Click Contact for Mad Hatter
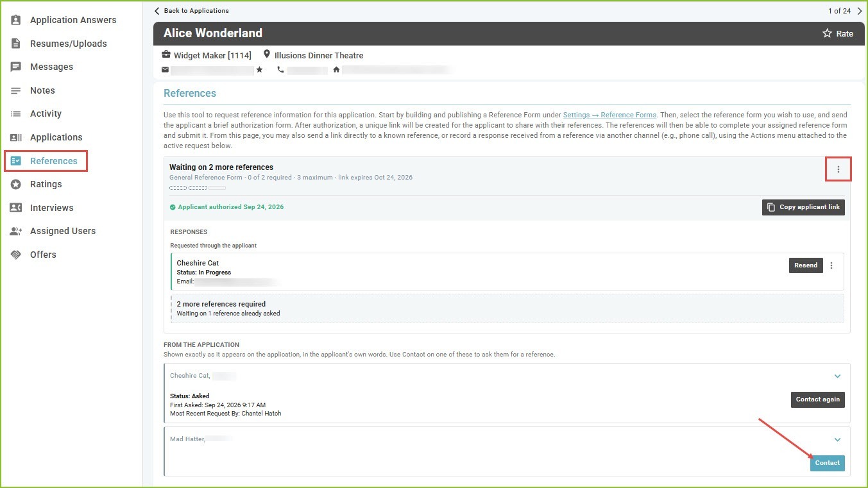This screenshot has height=488, width=868. click(x=827, y=463)
